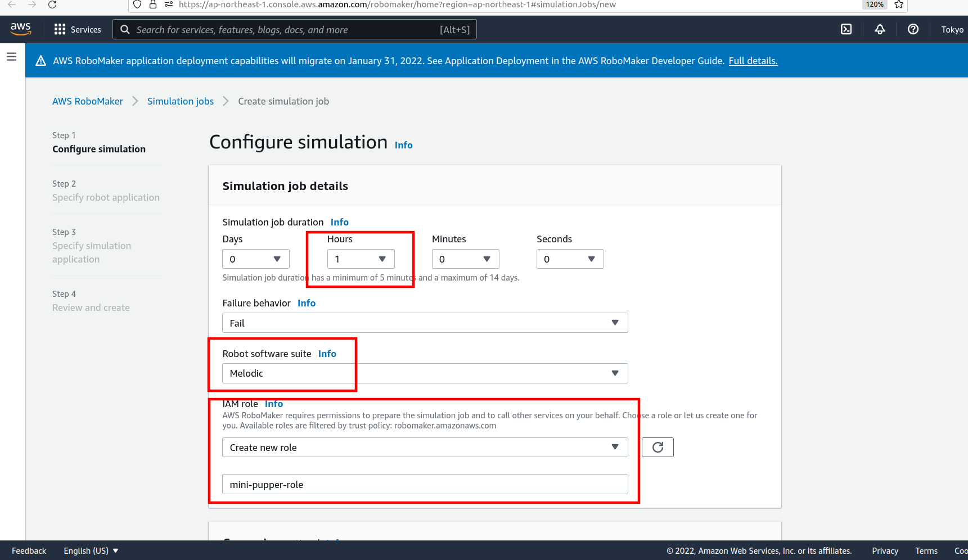The width and height of the screenshot is (968, 560).
Task: Click the warning triangle icon in banner
Action: [40, 61]
